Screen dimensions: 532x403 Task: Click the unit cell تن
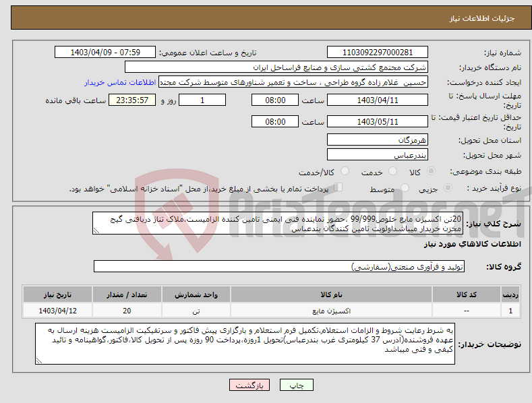point(196,311)
